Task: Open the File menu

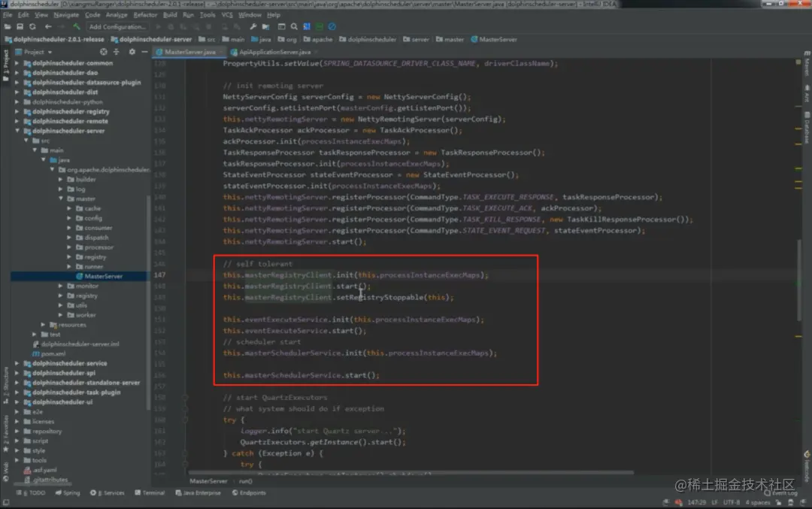Action: [8, 15]
